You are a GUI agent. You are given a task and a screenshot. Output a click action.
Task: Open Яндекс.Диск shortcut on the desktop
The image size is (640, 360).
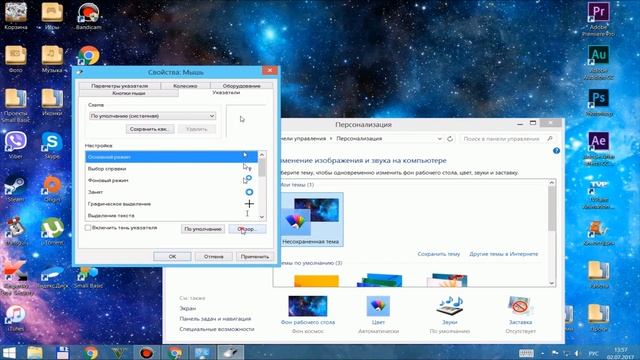pos(52,277)
